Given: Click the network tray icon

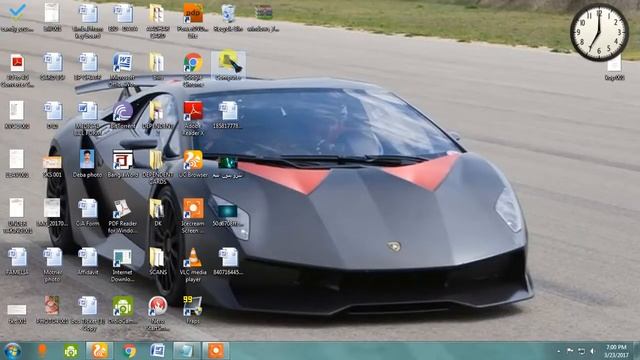Looking at the screenshot, I should 581,351.
